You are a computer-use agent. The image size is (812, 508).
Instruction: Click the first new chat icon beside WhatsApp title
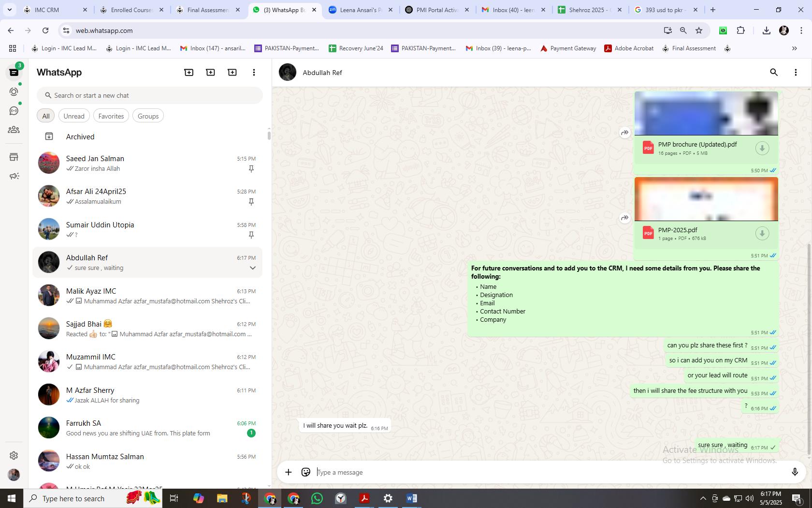[189, 72]
